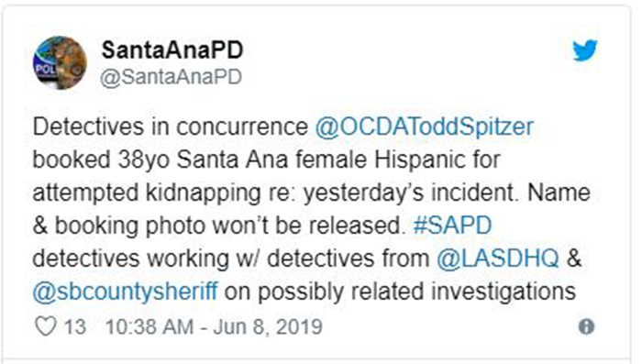Open the 10:38 AM timestamp link
The height and width of the screenshot is (364, 642).
149,326
